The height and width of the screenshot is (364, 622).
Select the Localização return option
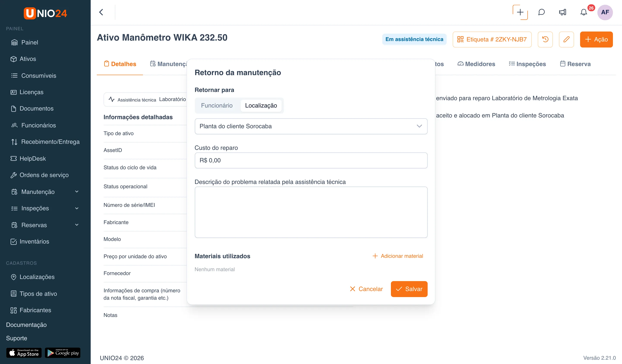tap(261, 105)
